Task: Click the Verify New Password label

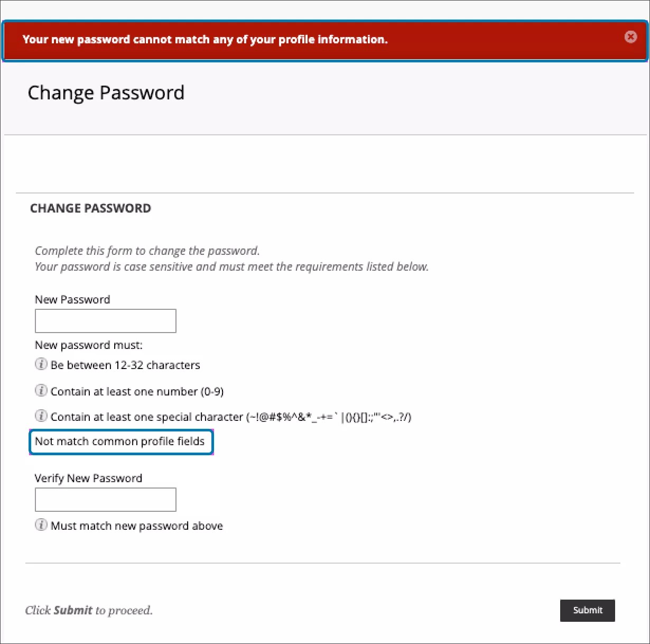Action: coord(88,478)
